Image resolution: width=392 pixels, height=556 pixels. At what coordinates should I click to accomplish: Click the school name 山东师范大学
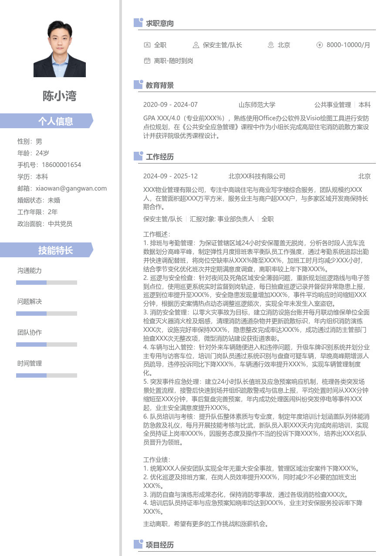[x=257, y=105]
